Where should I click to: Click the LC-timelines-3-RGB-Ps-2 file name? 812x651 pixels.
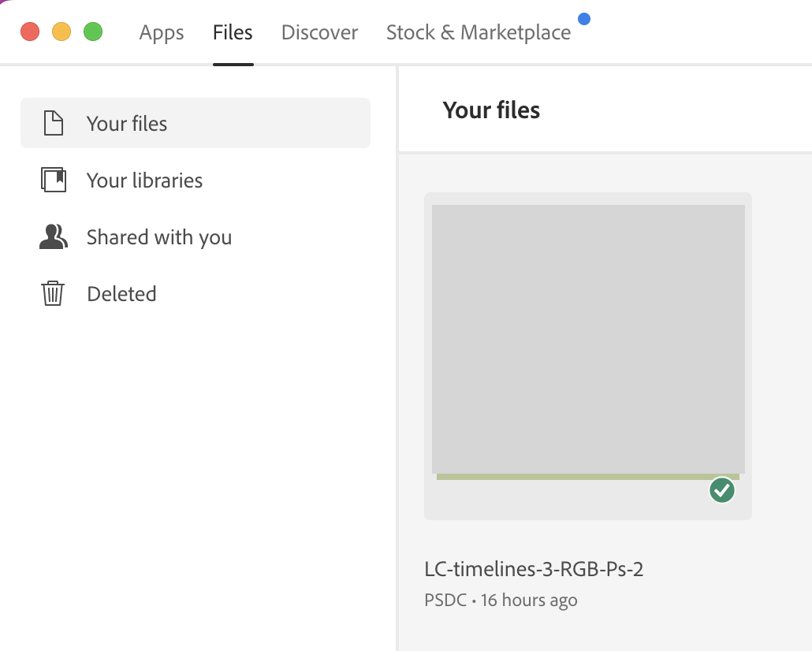pyautogui.click(x=533, y=569)
